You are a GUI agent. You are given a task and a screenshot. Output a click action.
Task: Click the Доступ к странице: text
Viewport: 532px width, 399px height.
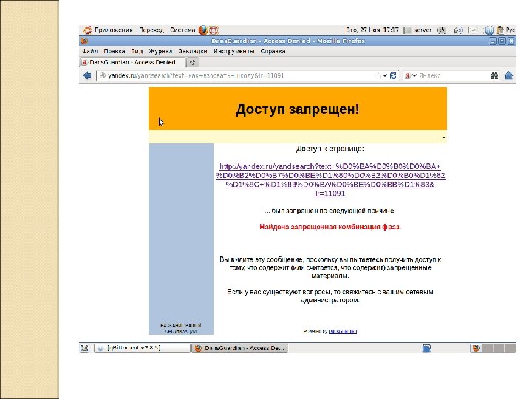click(330, 149)
